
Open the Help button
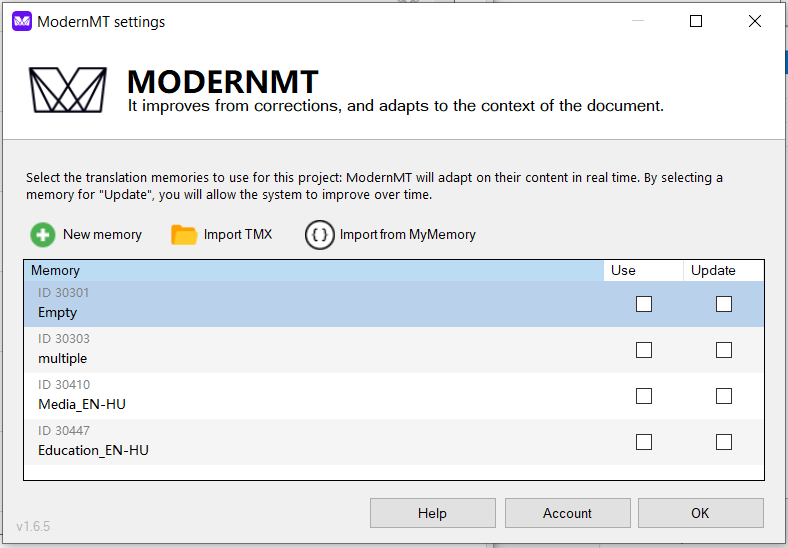tap(432, 513)
